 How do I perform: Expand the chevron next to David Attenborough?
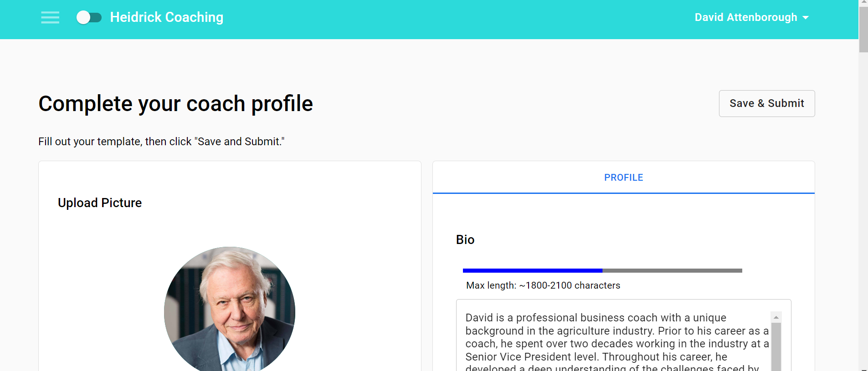coord(806,17)
